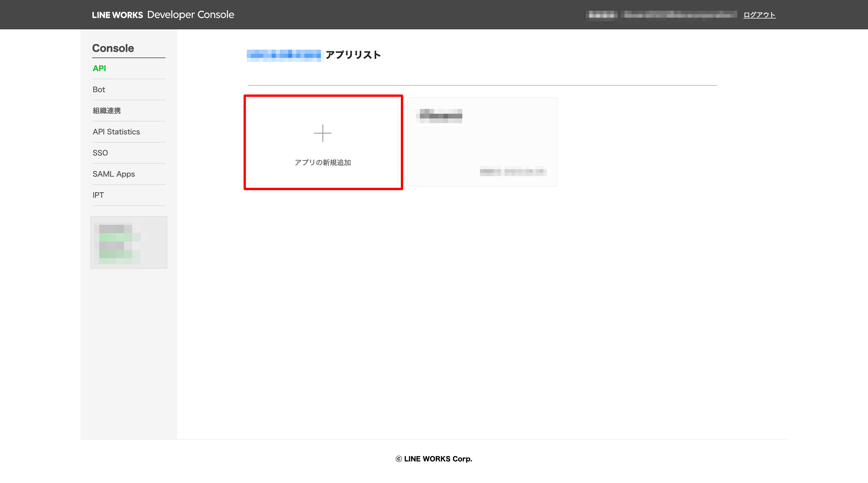Click the LINE WORKS logo
The image size is (868, 483).
tap(117, 15)
